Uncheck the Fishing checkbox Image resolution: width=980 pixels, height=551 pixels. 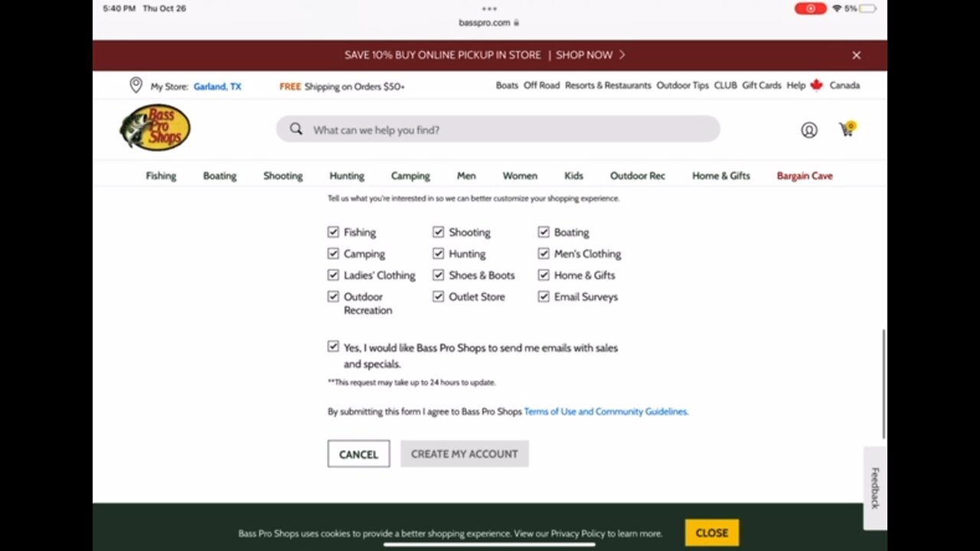click(x=333, y=232)
